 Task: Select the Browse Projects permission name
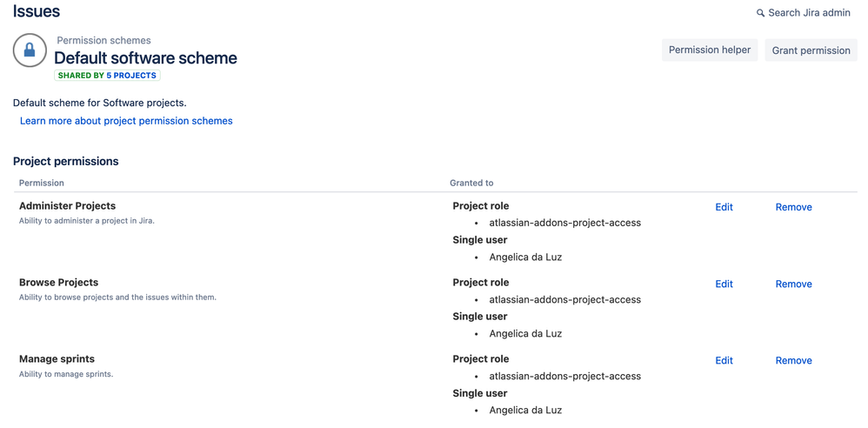tap(58, 283)
